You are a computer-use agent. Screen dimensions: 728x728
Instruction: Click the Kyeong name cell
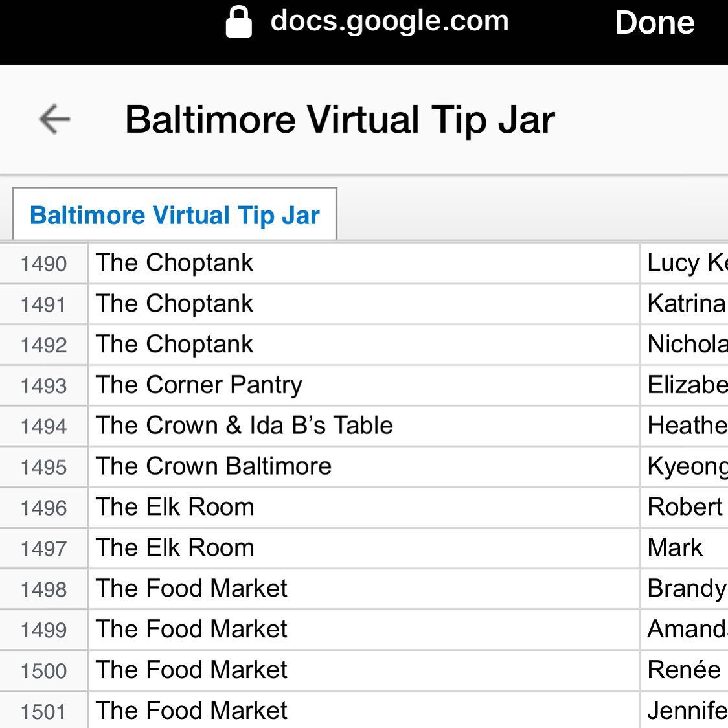click(x=685, y=467)
